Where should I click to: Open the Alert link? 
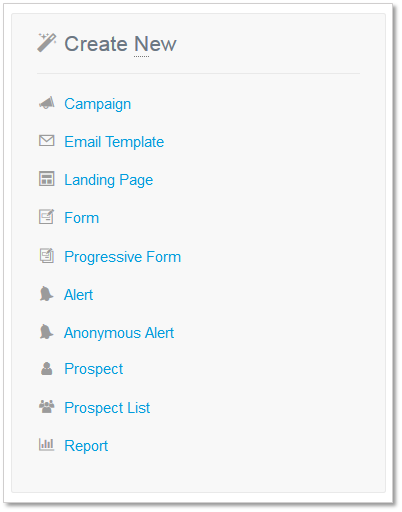coord(79,295)
